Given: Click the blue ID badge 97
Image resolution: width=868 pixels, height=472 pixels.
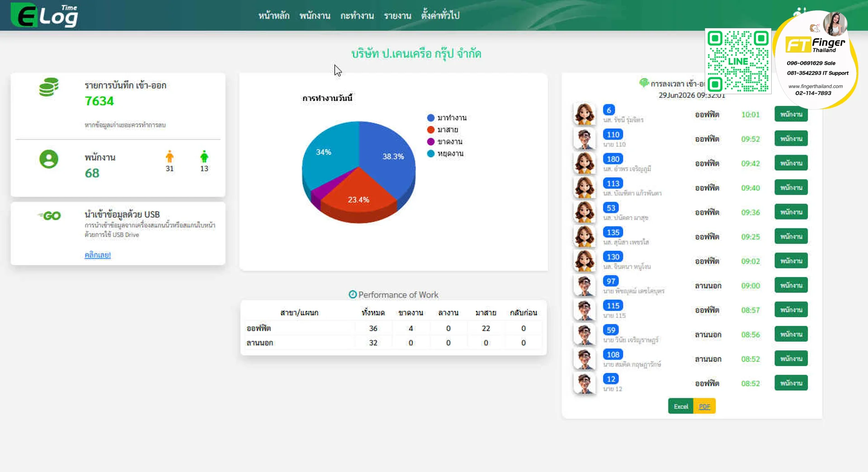Looking at the screenshot, I should click(x=611, y=281).
